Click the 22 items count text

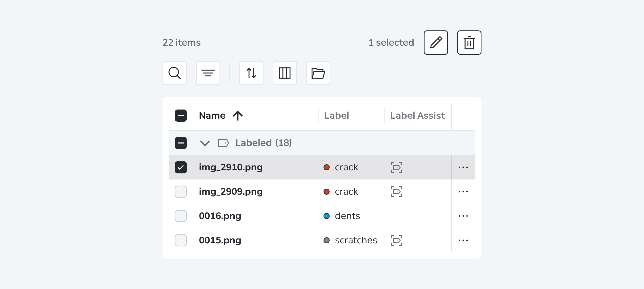coord(182,43)
